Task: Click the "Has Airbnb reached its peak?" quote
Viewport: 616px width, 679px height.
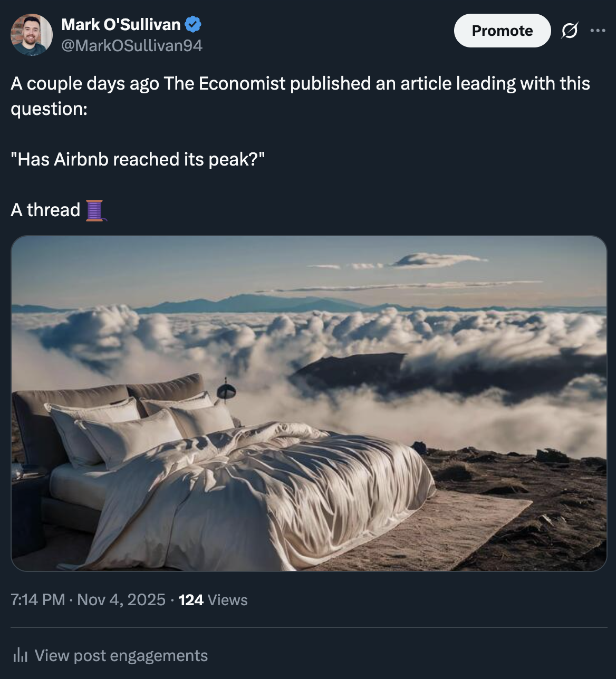Action: tap(138, 159)
